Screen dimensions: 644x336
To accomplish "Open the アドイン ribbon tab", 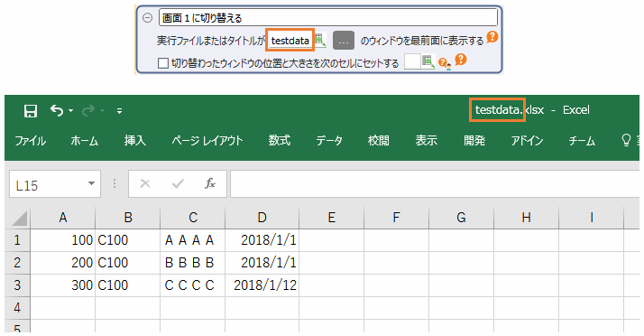I will click(x=527, y=141).
